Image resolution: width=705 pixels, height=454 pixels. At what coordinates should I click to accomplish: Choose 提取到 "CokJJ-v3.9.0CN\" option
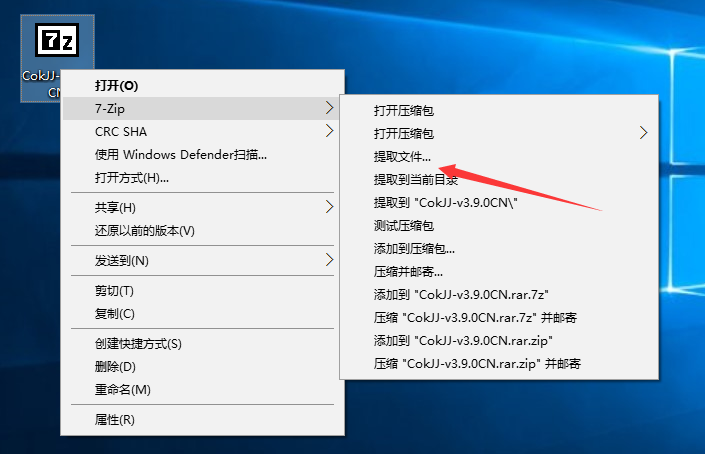[x=446, y=203]
